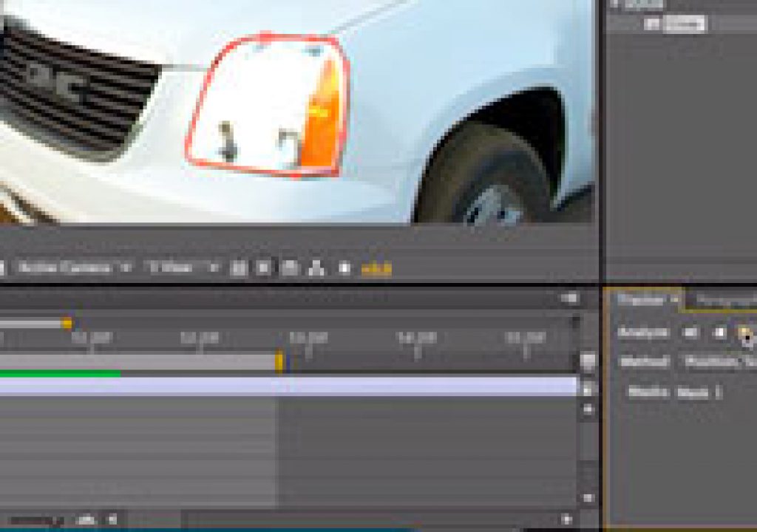Click the 01:00f time ruler mark

(x=91, y=338)
